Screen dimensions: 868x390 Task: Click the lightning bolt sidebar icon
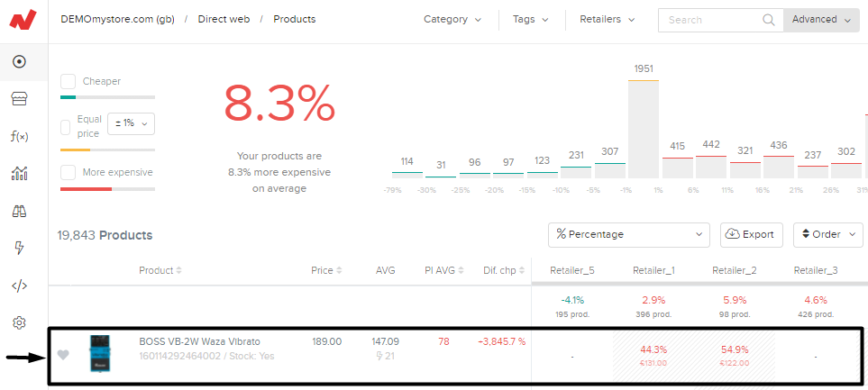click(x=18, y=248)
